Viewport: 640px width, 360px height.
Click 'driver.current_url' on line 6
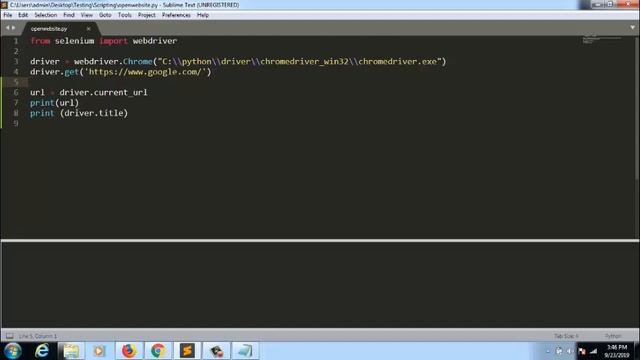coord(103,93)
